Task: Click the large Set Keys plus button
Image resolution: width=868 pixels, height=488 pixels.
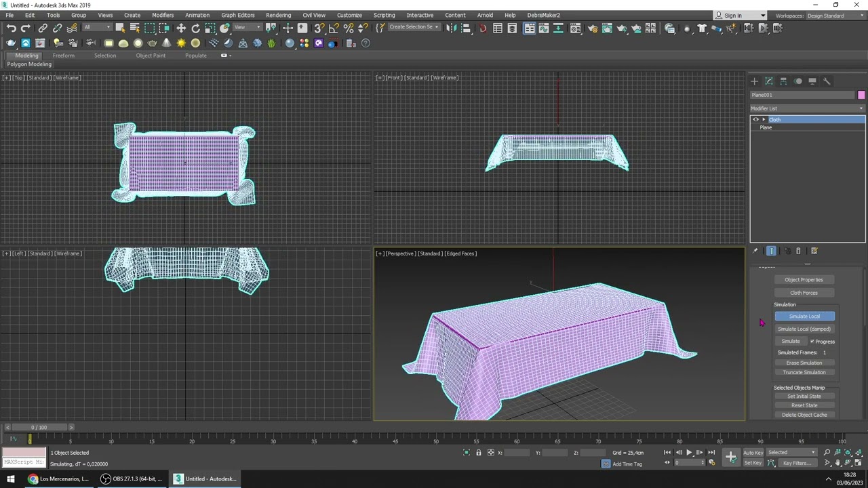Action: point(731,457)
